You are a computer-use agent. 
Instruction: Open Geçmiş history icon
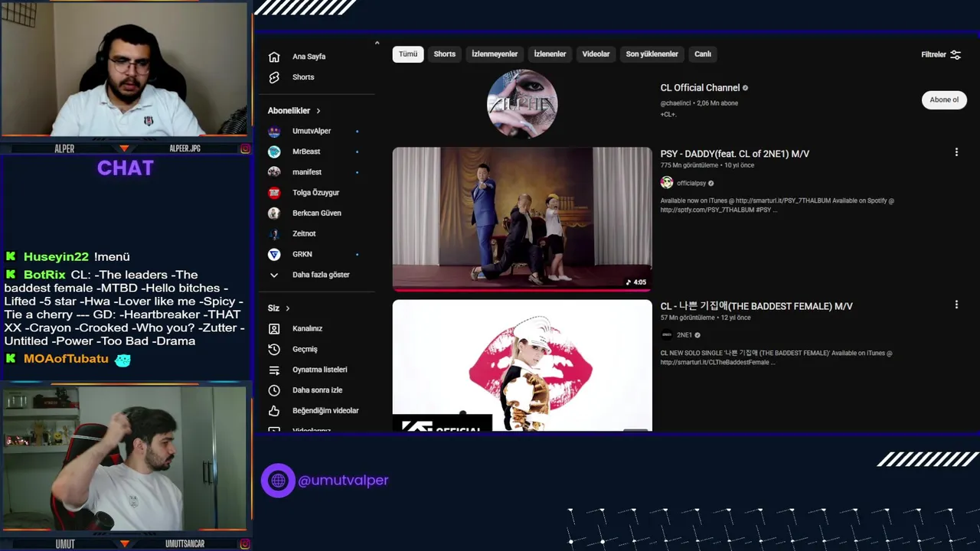tap(274, 349)
